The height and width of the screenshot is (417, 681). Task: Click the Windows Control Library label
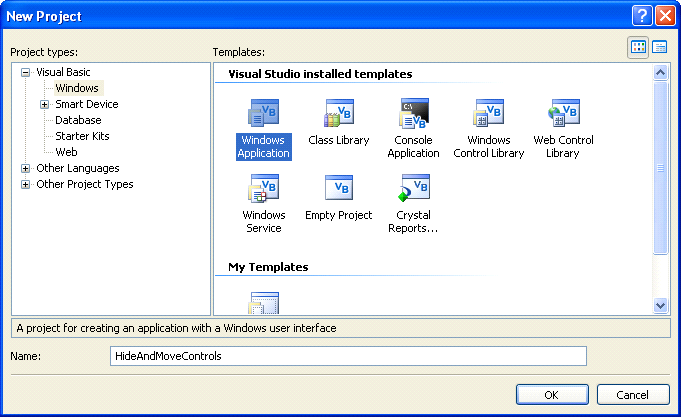point(489,147)
